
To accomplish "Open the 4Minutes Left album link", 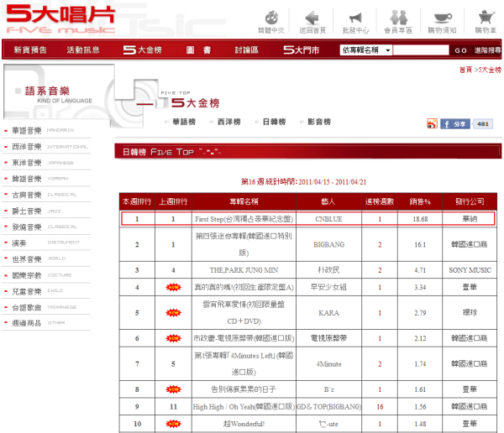I will (x=244, y=363).
